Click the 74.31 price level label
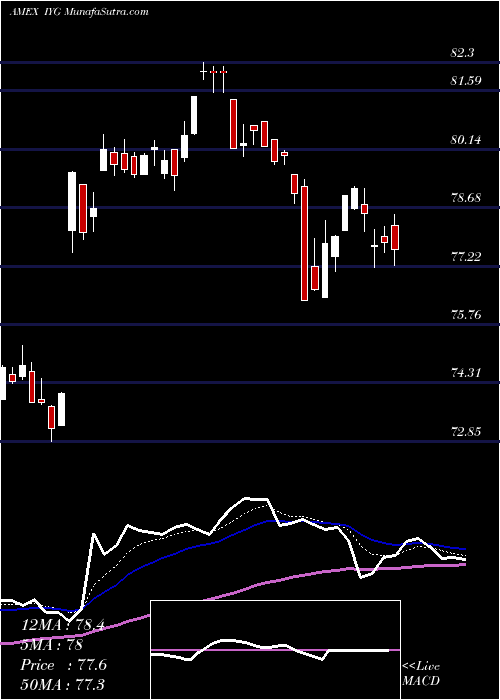This screenshot has width=500, height=700. pos(466,373)
